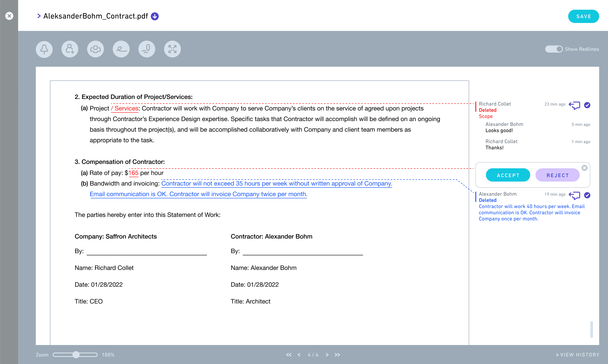Reply to Richard Collet's deleted Scope comment
Image resolution: width=608 pixels, height=364 pixels.
point(574,105)
